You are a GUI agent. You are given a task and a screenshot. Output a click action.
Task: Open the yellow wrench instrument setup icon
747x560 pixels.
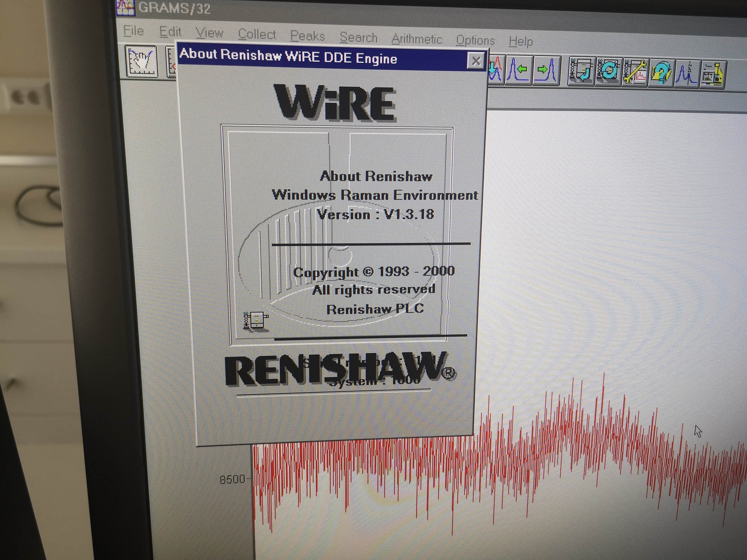point(635,72)
